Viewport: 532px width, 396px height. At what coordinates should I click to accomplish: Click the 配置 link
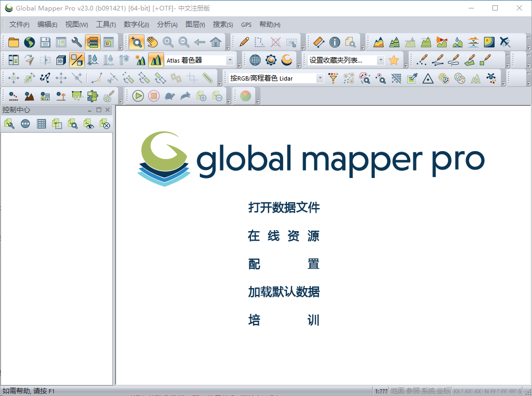[284, 264]
